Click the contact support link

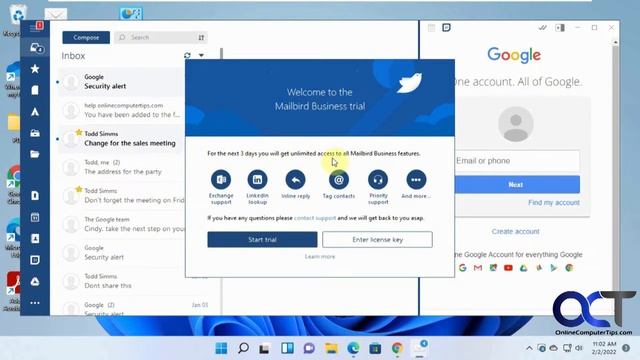click(x=315, y=218)
